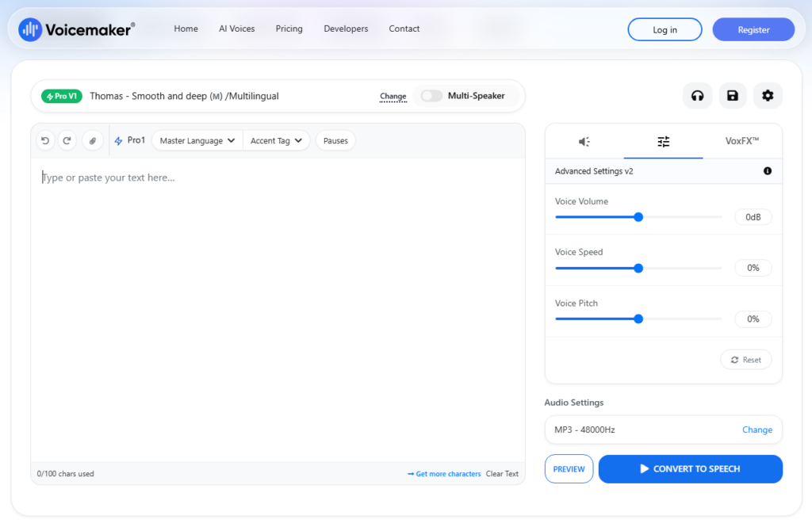Open the VoxFX tab

742,141
